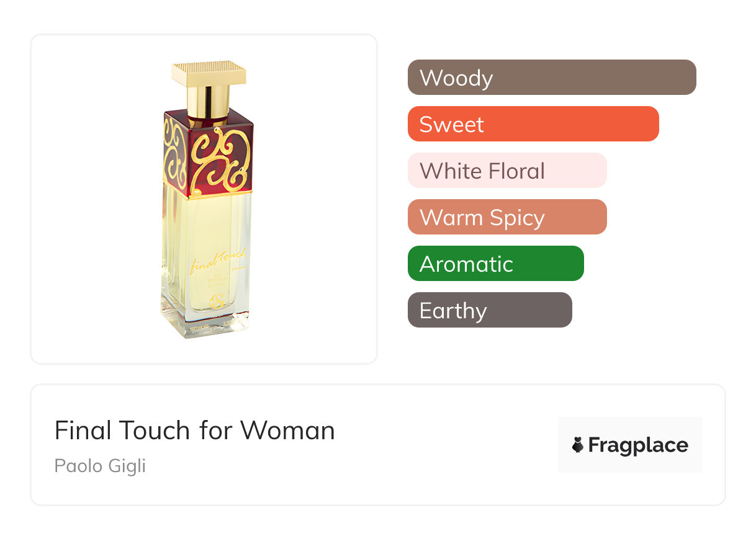The image size is (756, 536).
Task: Click the square gold perfume cap
Action: 209,73
